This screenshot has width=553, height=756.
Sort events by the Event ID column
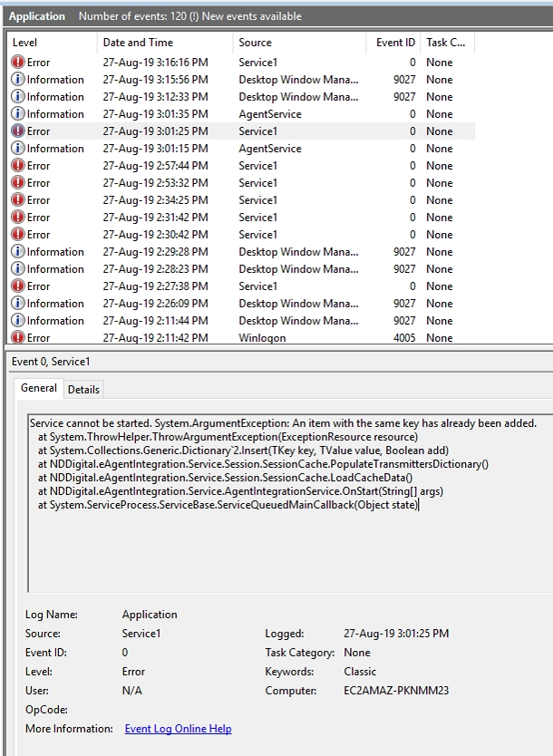coord(395,43)
